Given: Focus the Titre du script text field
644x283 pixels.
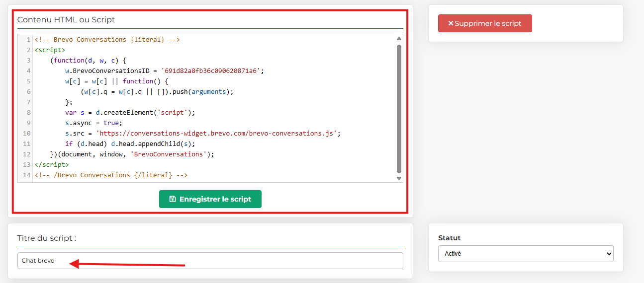Looking at the screenshot, I should 210,261.
